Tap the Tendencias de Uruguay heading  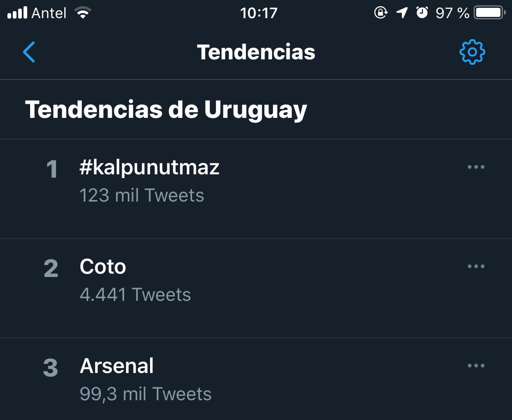click(166, 110)
